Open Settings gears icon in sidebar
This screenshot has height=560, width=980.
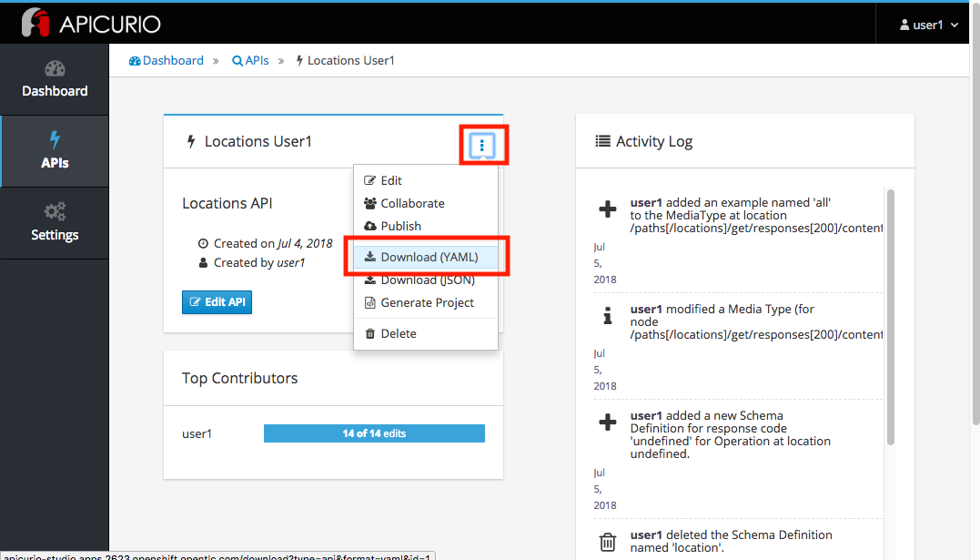[x=55, y=212]
